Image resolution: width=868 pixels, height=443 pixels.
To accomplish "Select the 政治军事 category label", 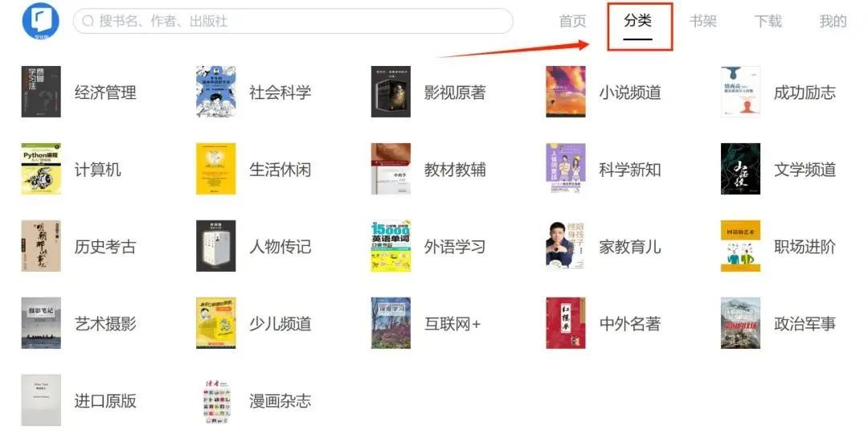I will (x=805, y=324).
